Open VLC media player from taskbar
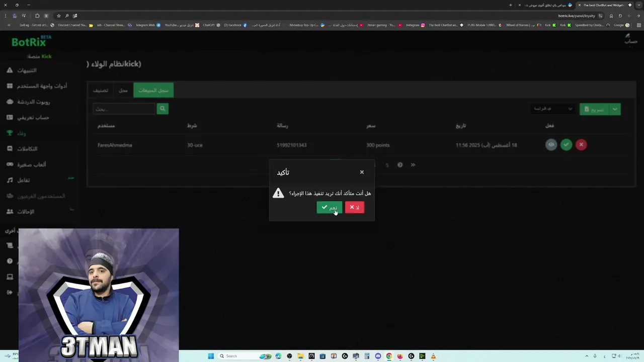 click(x=433, y=356)
